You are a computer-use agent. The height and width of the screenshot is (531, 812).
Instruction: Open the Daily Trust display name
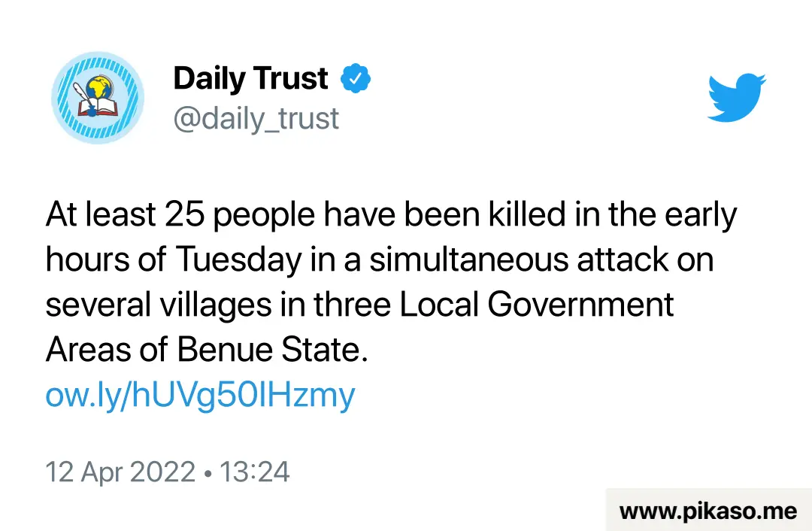point(250,78)
